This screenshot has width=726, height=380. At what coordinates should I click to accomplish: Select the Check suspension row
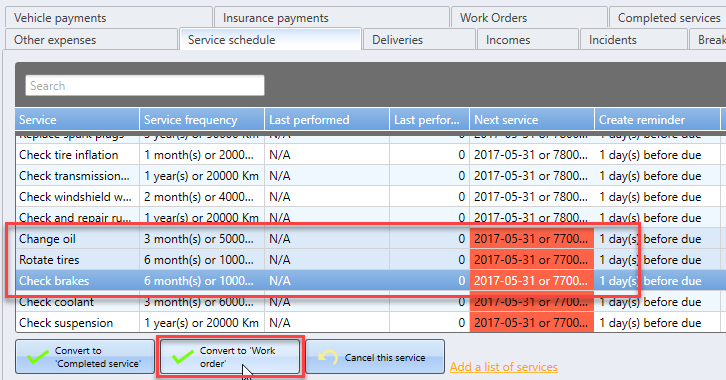(370, 323)
